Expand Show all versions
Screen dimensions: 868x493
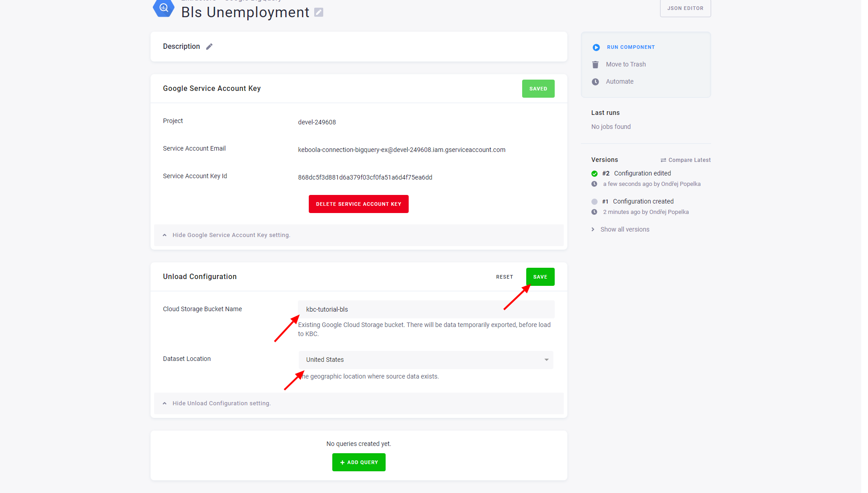click(x=625, y=230)
